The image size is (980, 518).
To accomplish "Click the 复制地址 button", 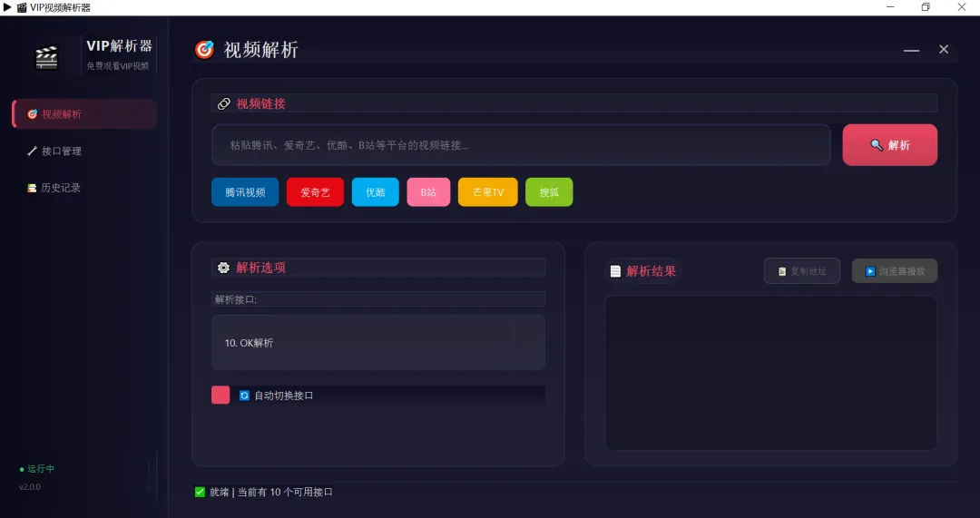I will 802,271.
